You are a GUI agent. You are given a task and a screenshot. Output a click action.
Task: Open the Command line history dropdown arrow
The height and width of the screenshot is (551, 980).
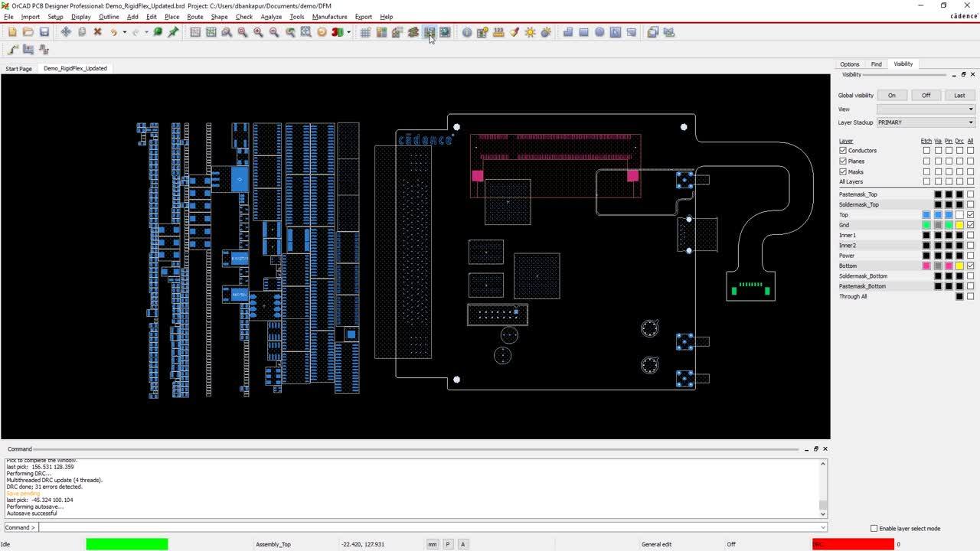[823, 527]
